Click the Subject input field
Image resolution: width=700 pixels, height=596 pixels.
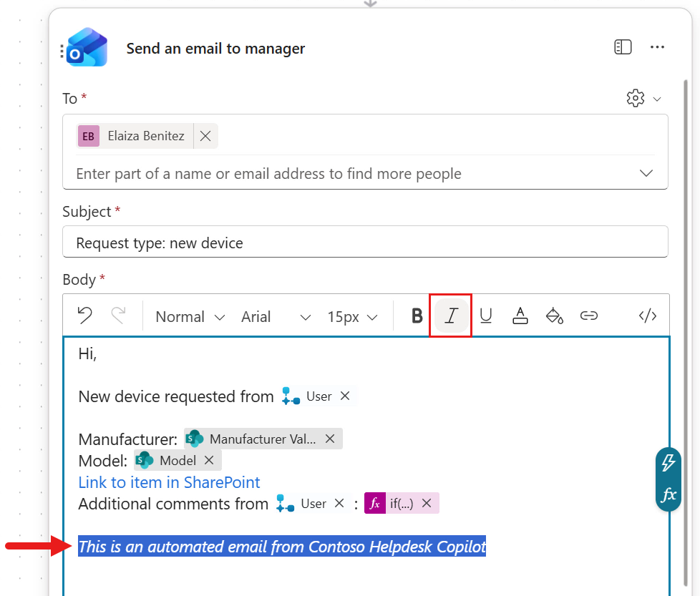point(365,243)
